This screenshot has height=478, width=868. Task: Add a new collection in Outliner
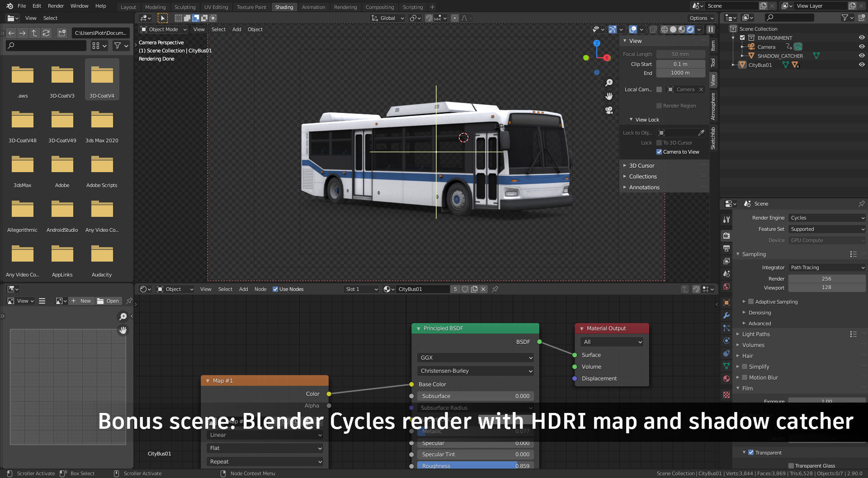pos(862,18)
